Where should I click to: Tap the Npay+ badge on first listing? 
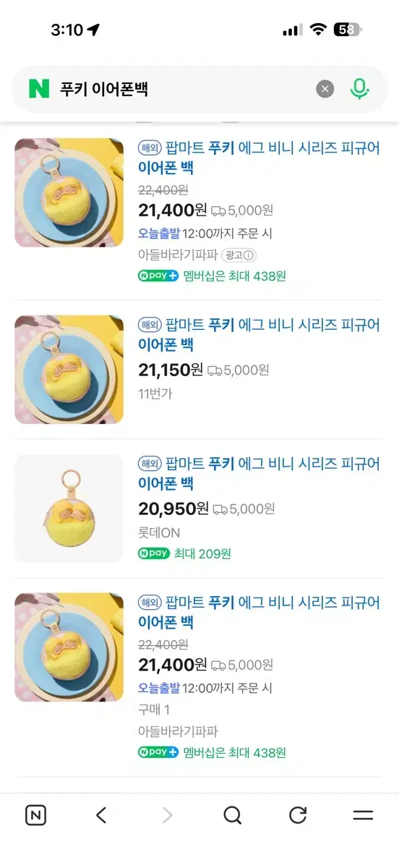pyautogui.click(x=158, y=276)
